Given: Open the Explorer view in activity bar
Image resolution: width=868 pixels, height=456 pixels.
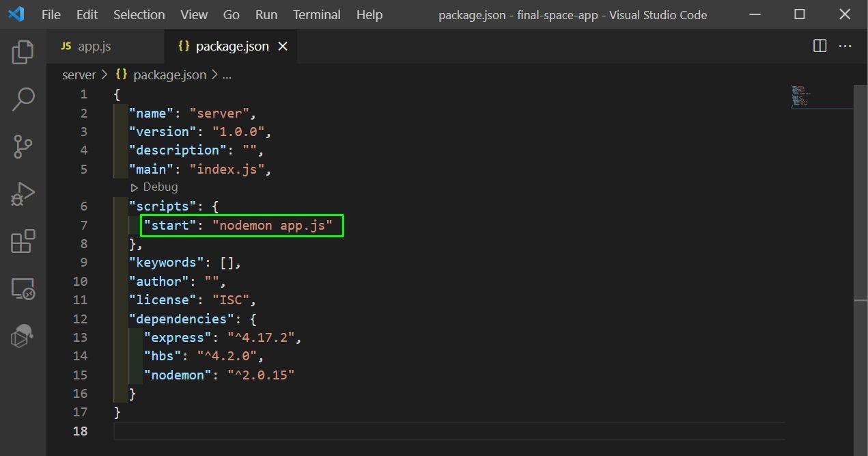Looking at the screenshot, I should [23, 52].
